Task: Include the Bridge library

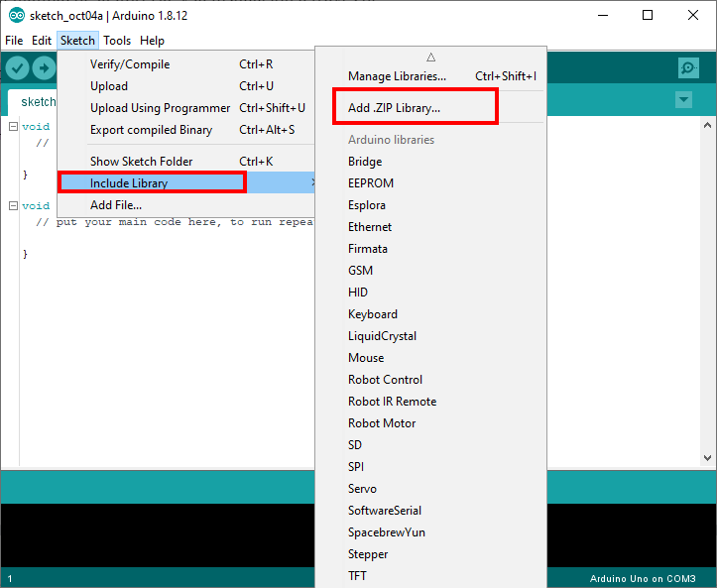Action: [430, 162]
